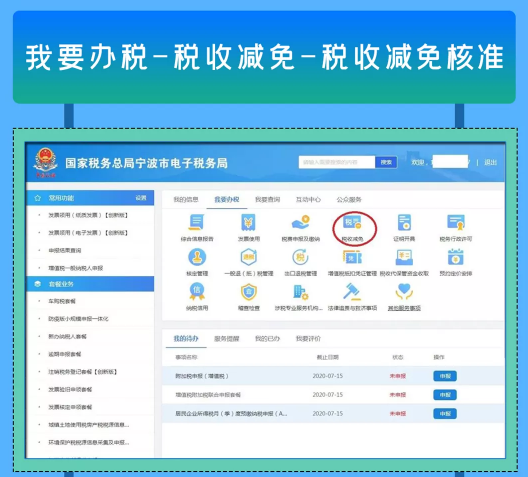The height and width of the screenshot is (477, 528).
Task: Click 设置 in 常用功能 header
Action: (x=141, y=198)
